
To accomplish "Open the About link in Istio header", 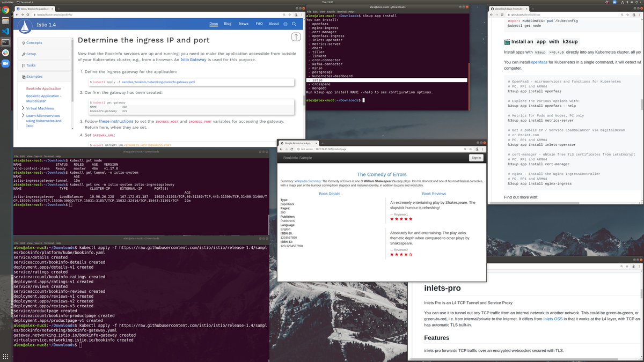I will point(274,24).
